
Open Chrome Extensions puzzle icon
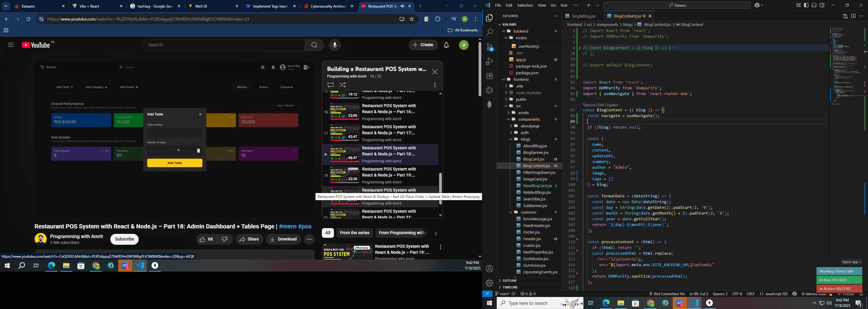[x=438, y=19]
